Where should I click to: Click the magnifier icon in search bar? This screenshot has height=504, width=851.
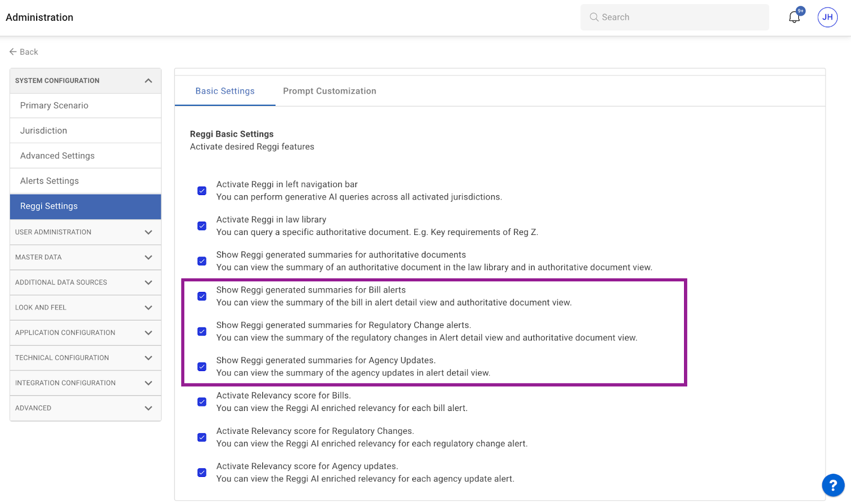[594, 17]
